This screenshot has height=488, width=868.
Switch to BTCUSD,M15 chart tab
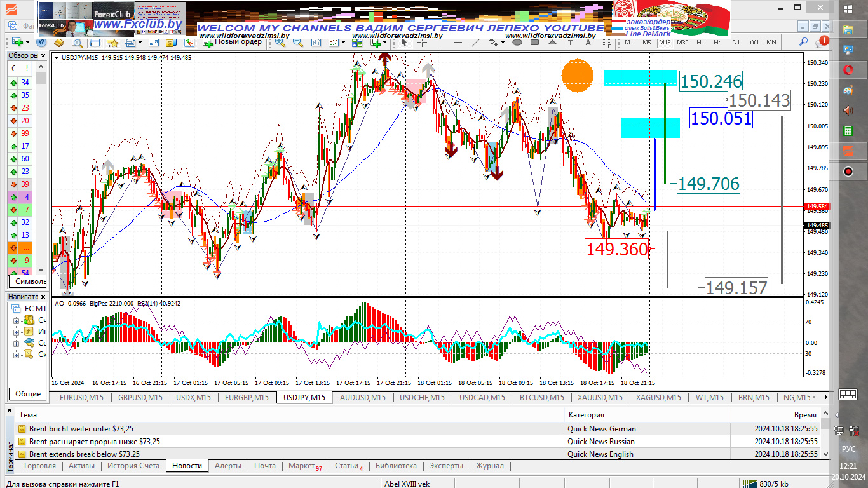point(541,398)
